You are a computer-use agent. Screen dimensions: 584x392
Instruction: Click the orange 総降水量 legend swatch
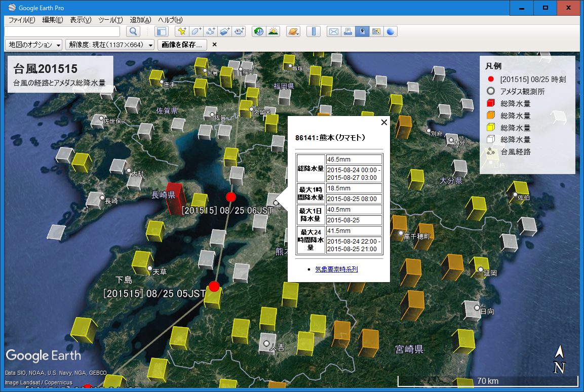[491, 115]
